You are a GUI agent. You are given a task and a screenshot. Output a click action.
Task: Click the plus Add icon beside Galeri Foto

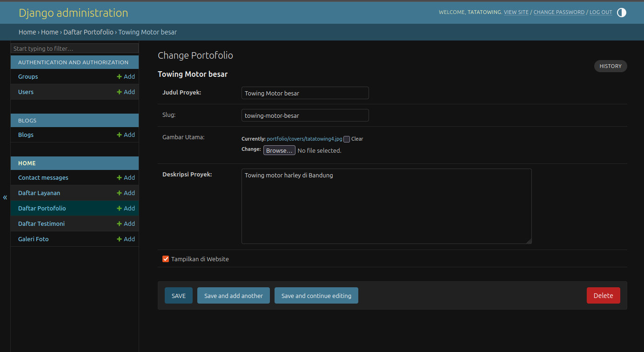pyautogui.click(x=120, y=239)
